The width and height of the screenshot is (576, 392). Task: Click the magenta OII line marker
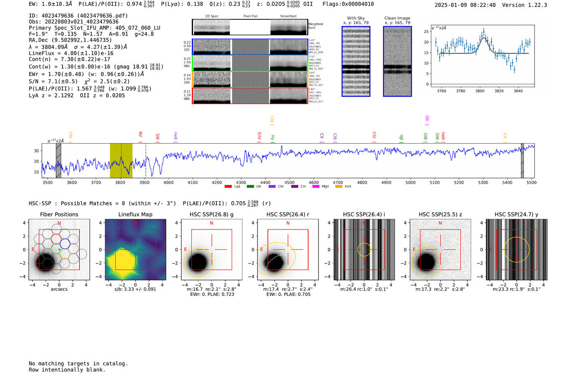pyautogui.click(x=427, y=121)
